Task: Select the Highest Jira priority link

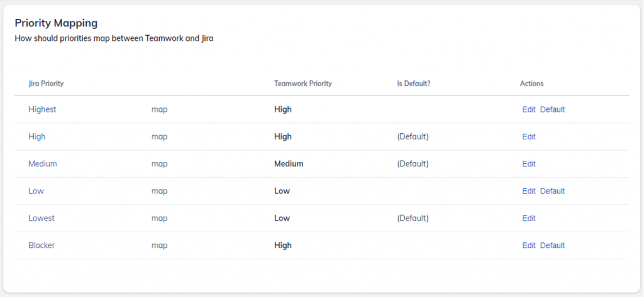Action: coord(42,109)
